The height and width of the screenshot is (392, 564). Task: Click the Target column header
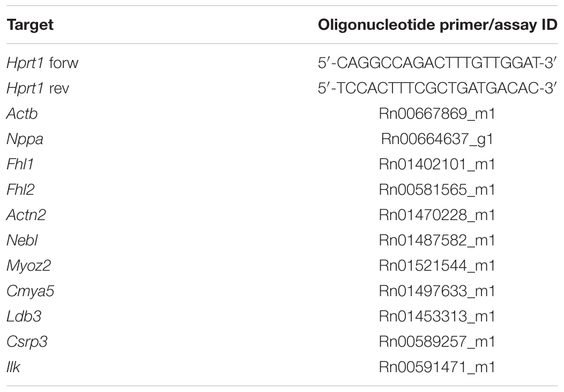point(30,25)
